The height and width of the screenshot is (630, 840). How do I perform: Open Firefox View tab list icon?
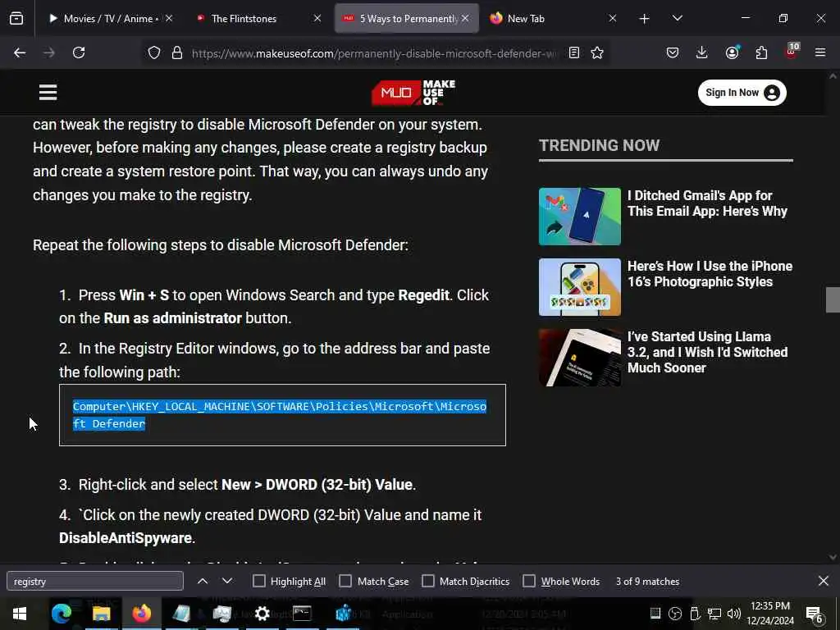tap(16, 19)
